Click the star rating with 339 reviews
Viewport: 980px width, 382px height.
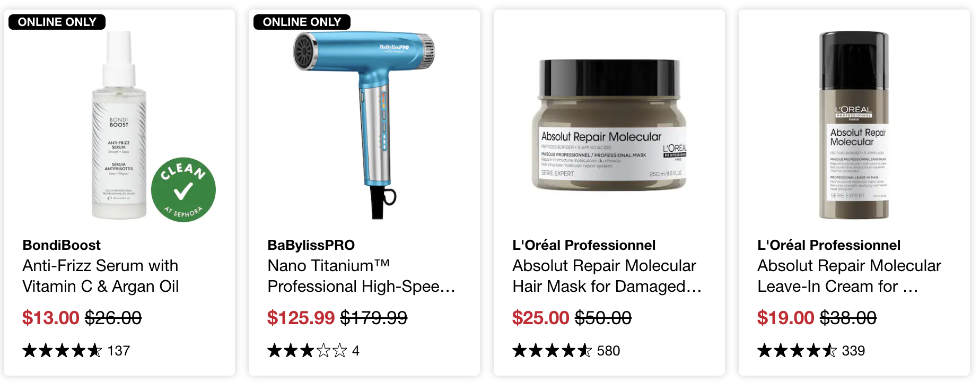pos(811,351)
